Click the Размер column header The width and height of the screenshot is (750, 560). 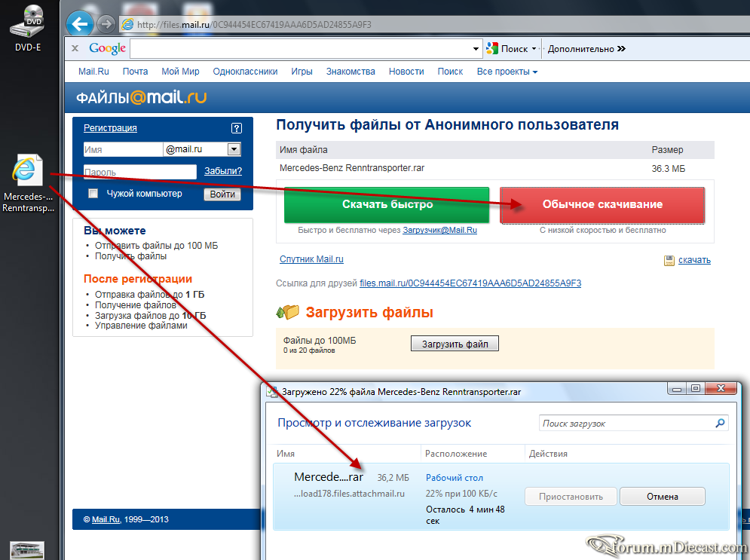point(667,150)
